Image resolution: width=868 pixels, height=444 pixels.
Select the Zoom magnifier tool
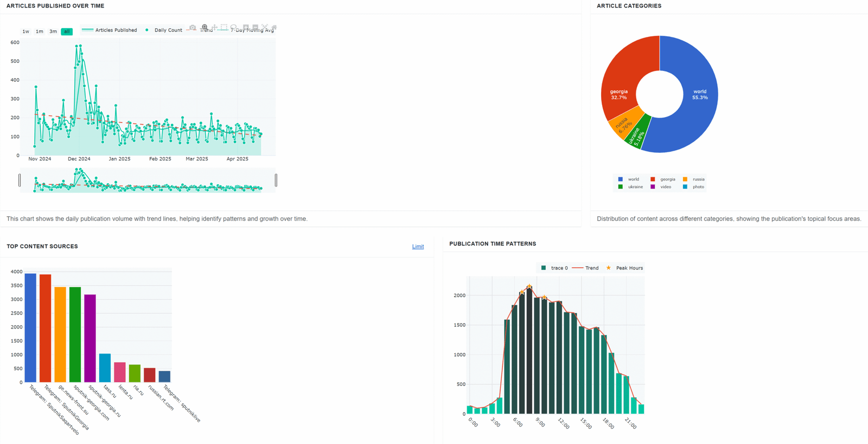pos(205,27)
